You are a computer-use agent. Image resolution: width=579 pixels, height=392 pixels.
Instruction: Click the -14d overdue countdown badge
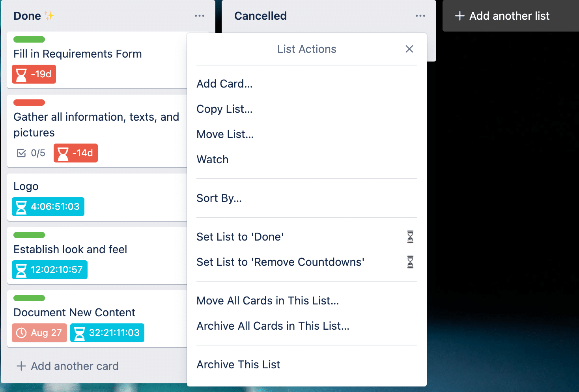pyautogui.click(x=76, y=153)
